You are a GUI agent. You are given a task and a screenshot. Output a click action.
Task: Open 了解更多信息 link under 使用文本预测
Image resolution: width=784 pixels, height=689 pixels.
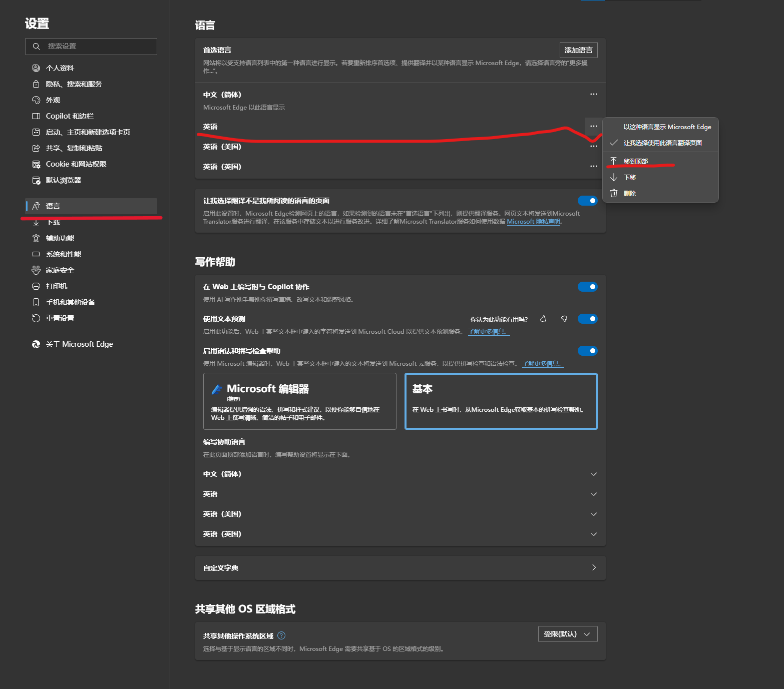point(489,332)
